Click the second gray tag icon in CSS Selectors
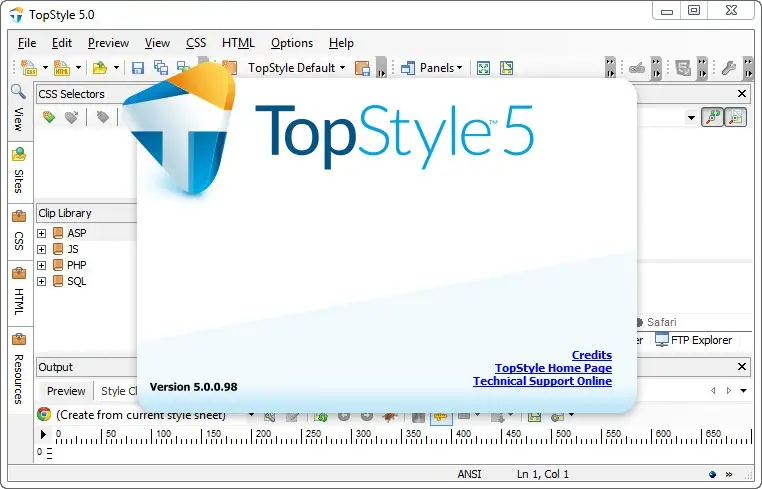 71,117
